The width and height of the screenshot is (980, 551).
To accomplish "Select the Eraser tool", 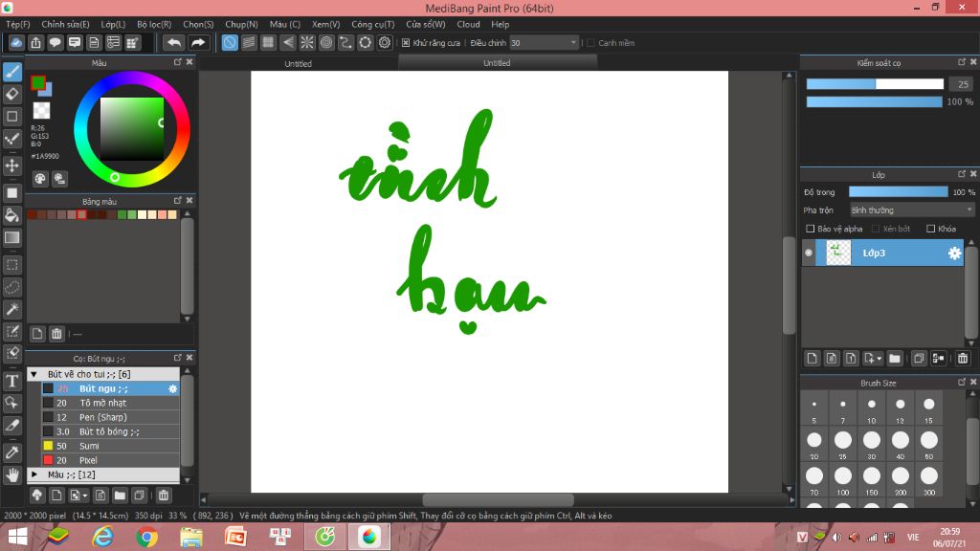I will (x=11, y=95).
